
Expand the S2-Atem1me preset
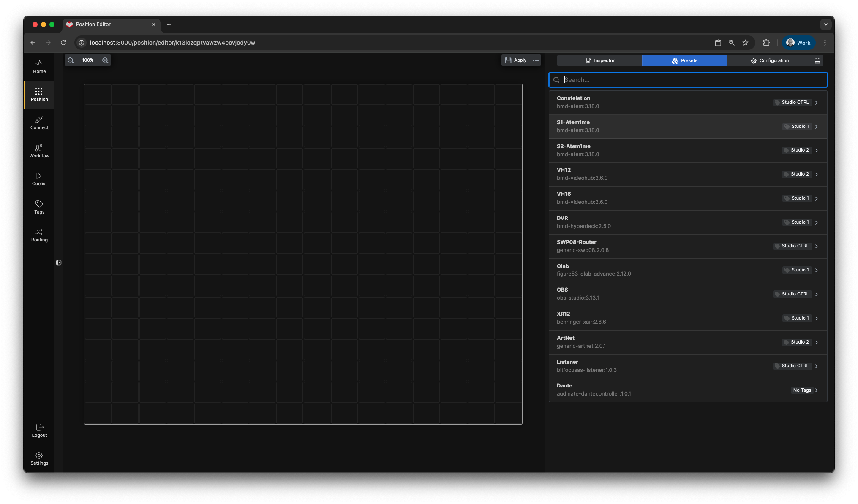click(x=688, y=150)
